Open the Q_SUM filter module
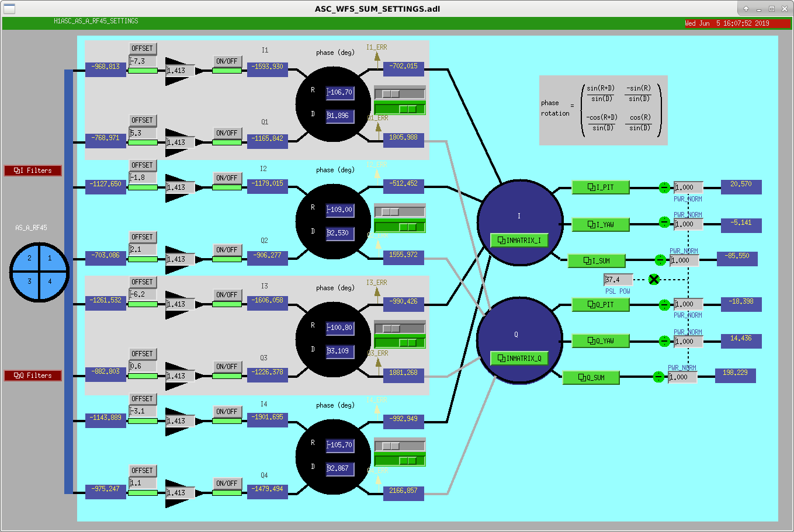The height and width of the screenshot is (532, 794). tap(591, 377)
